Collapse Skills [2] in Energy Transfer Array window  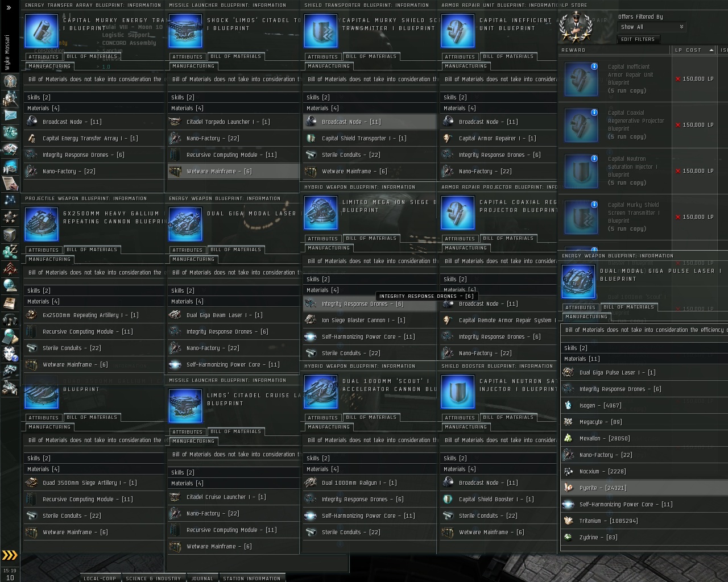[x=93, y=97]
